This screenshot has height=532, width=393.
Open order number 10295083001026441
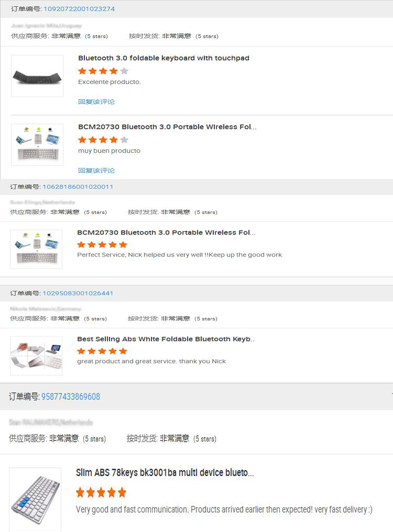[x=78, y=293]
